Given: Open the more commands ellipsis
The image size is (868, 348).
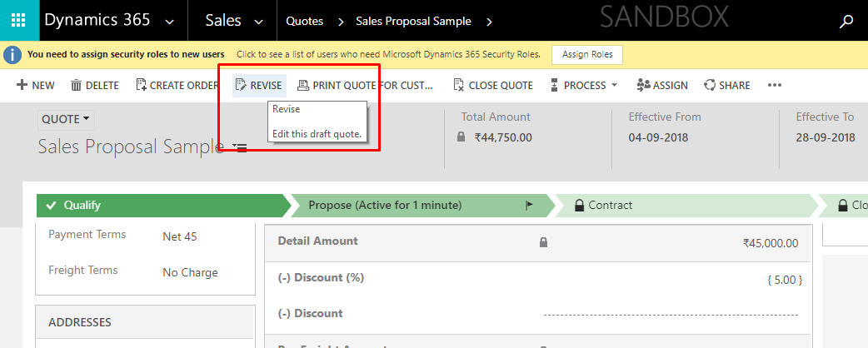Looking at the screenshot, I should click(x=775, y=85).
